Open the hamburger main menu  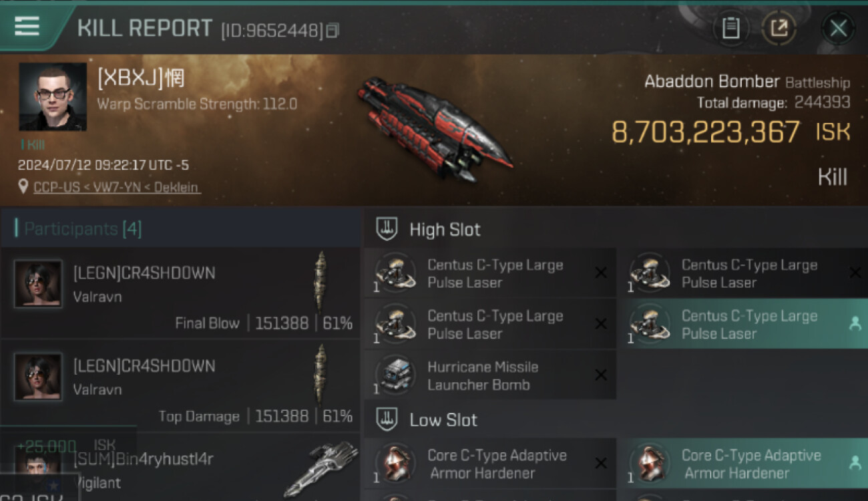pos(27,27)
